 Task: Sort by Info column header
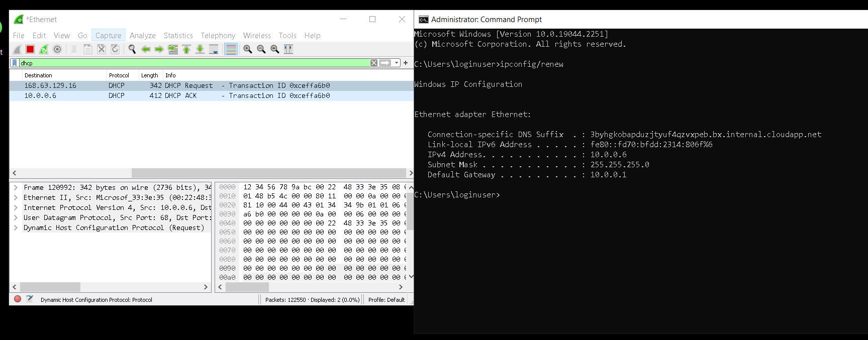[x=288, y=75]
